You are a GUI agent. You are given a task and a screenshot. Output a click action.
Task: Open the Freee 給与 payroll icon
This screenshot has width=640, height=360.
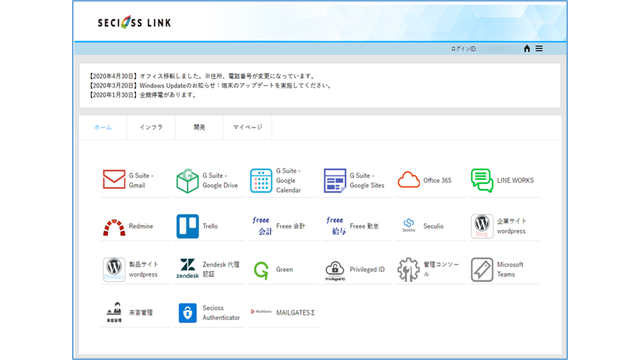335,226
